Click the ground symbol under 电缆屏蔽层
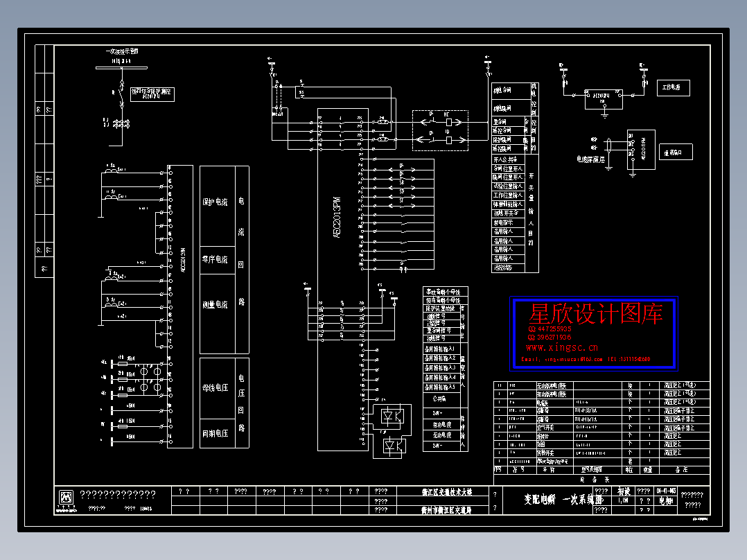Screen dimensions: 747x560 click(608, 167)
